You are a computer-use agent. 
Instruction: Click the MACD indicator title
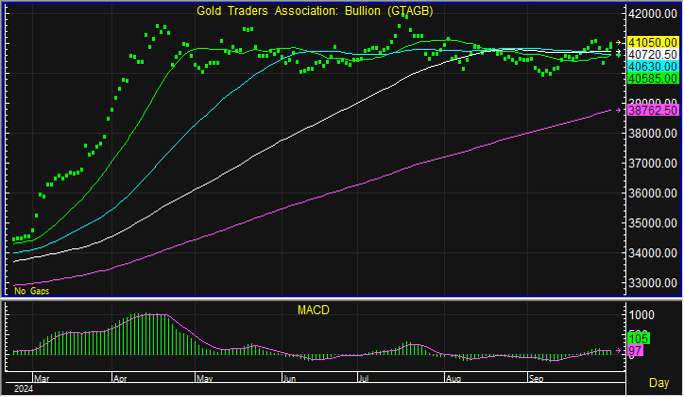pos(313,310)
